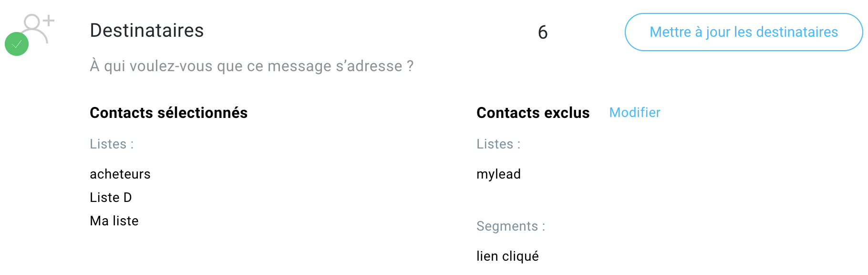The image size is (868, 275).
Task: Click the mylead excluded list entry
Action: click(498, 174)
